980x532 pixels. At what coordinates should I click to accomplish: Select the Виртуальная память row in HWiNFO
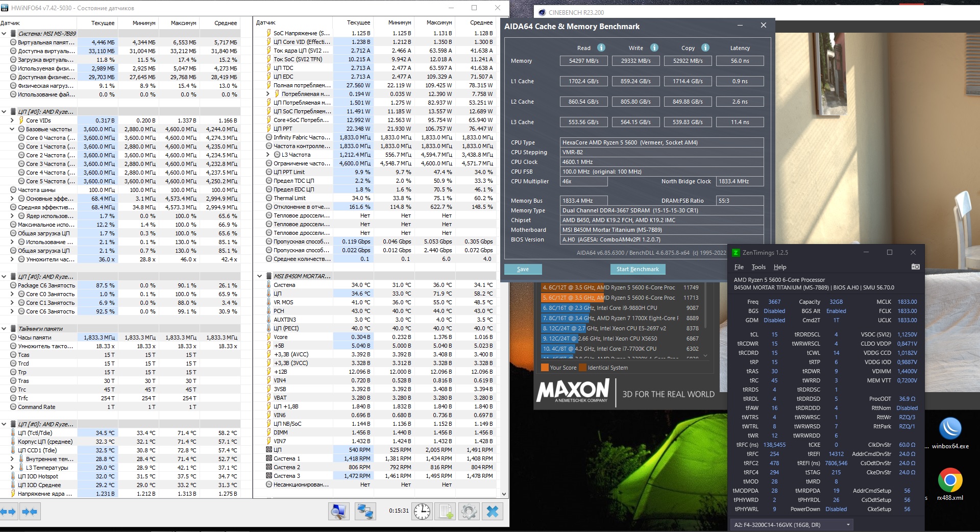pyautogui.click(x=119, y=42)
